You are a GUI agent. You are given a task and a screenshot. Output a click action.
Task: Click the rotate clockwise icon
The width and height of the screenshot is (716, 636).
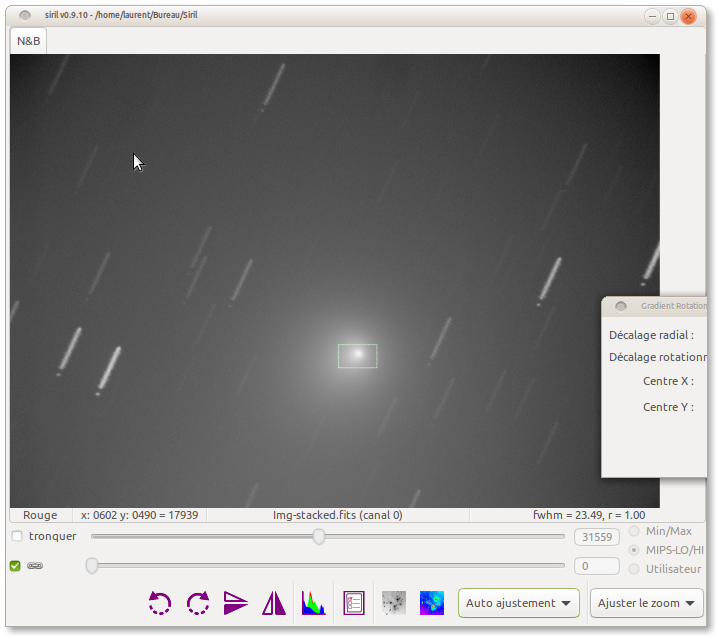[198, 603]
